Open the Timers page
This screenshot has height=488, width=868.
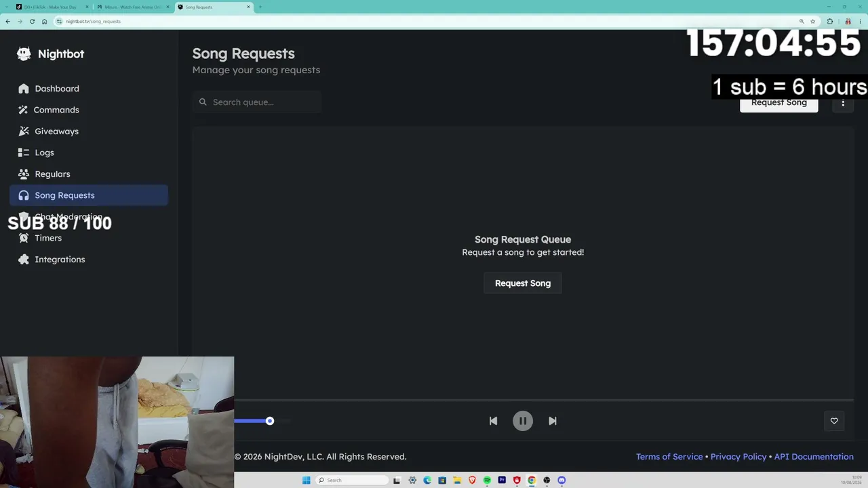(89, 238)
